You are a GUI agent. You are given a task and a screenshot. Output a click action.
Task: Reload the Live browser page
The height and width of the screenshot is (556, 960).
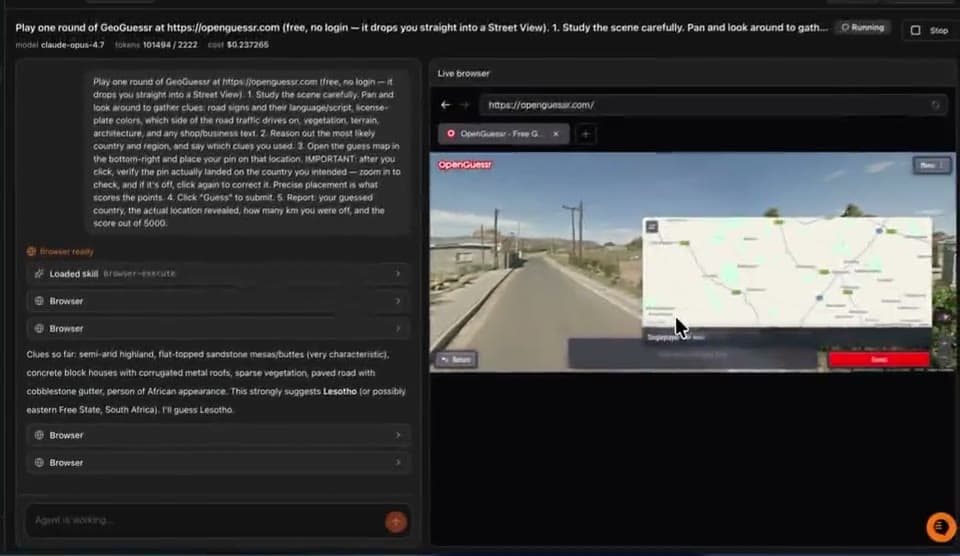click(936, 105)
